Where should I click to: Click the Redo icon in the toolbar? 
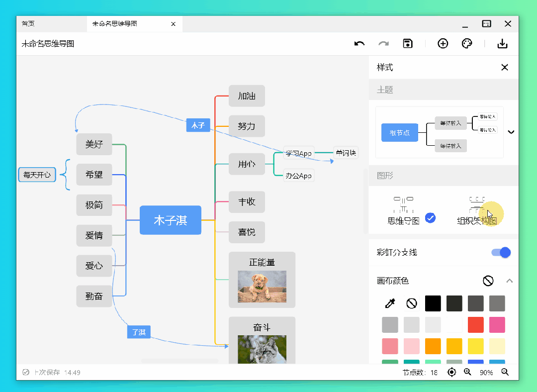(x=383, y=44)
